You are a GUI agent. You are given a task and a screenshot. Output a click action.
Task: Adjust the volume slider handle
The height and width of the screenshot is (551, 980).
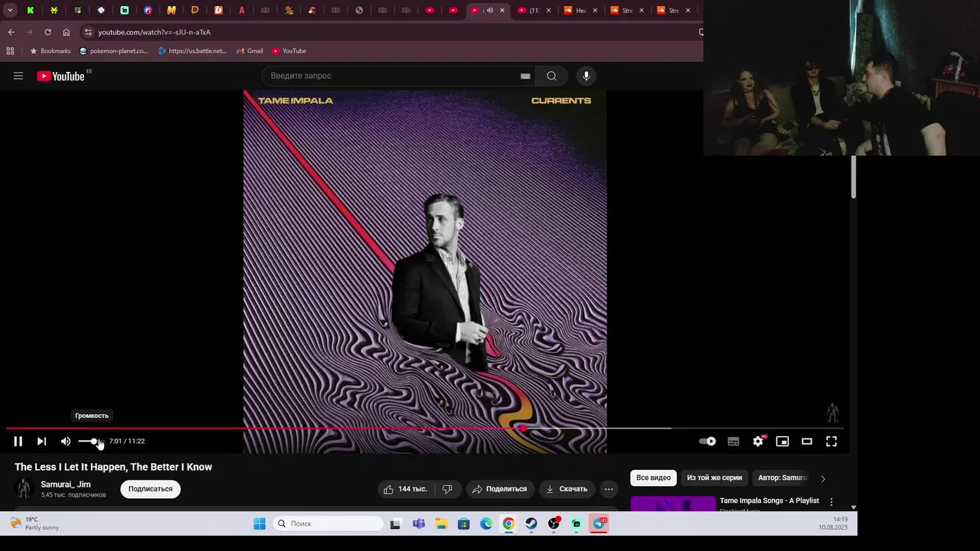pyautogui.click(x=94, y=442)
